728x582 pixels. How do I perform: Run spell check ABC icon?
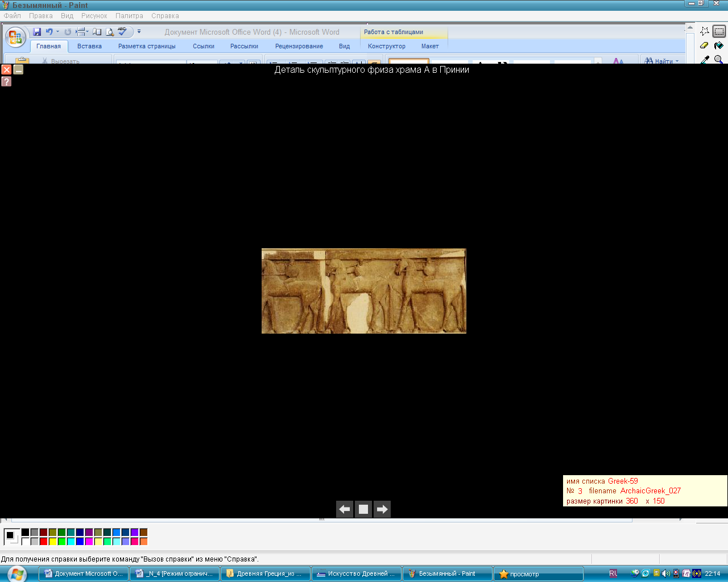click(122, 31)
